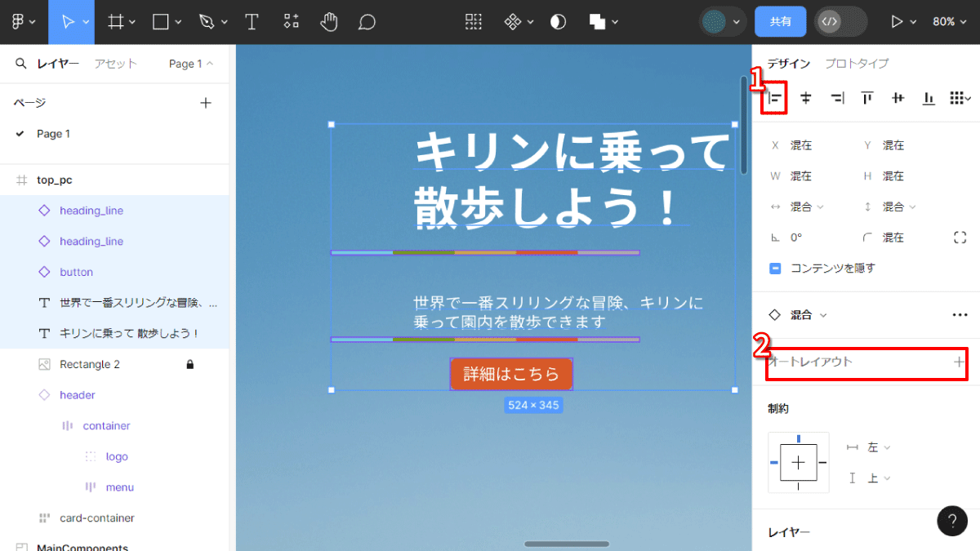Unlock the Rectangle 2 layer
This screenshot has width=980, height=551.
190,365
